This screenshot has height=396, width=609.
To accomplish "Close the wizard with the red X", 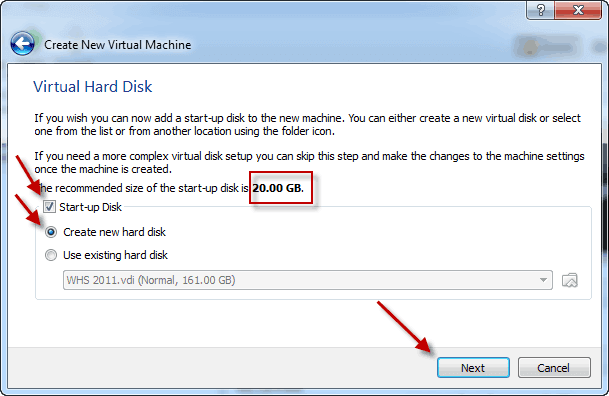I will tap(578, 10).
